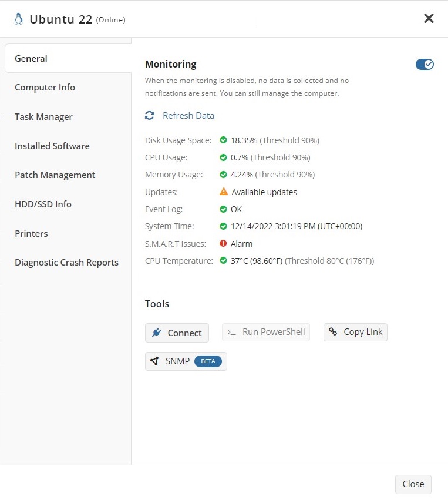Screen dimensions: 448x503
Task: Click green check icon for Disk Usage Space
Action: (x=223, y=140)
